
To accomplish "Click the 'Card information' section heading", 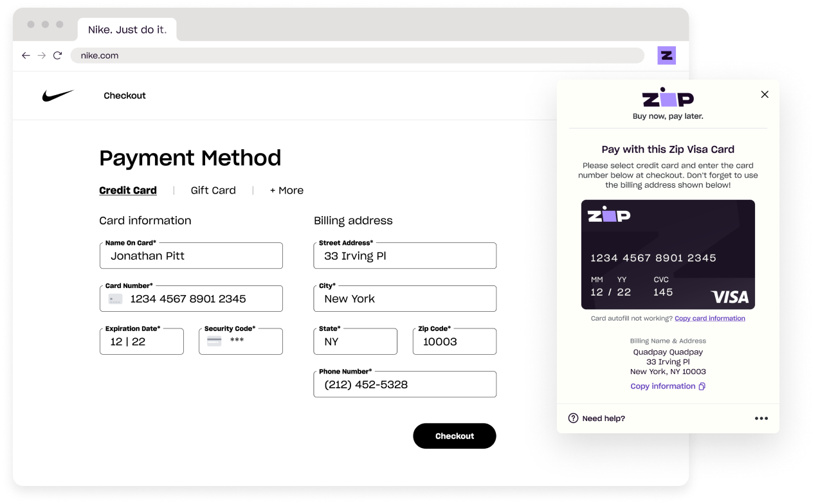I will 145,221.
